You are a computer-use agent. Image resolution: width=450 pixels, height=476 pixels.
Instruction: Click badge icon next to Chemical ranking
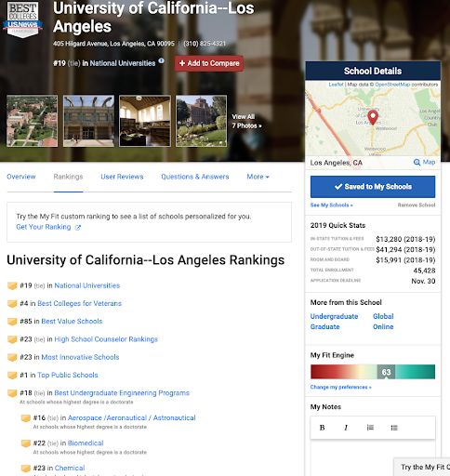coord(26,469)
